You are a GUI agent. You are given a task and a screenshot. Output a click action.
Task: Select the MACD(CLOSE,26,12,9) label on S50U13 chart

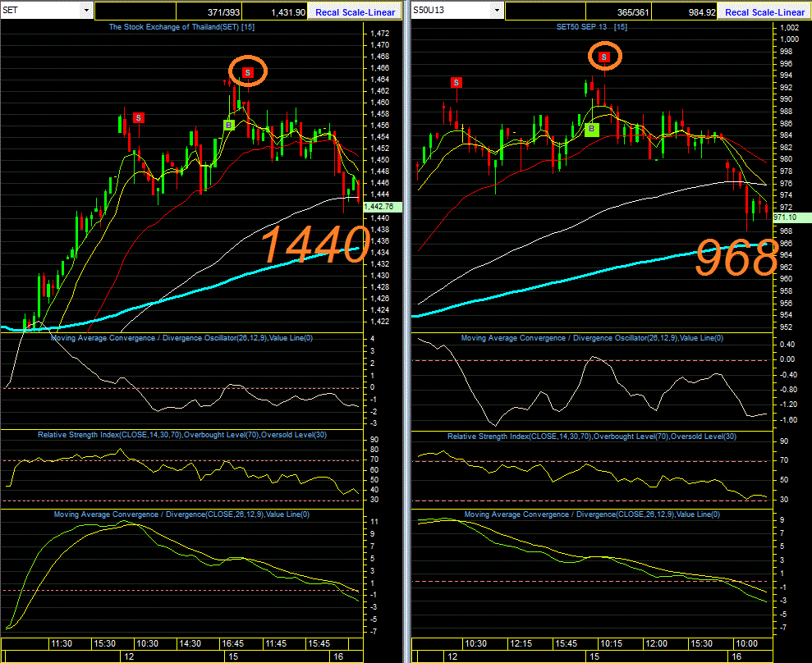(592, 514)
